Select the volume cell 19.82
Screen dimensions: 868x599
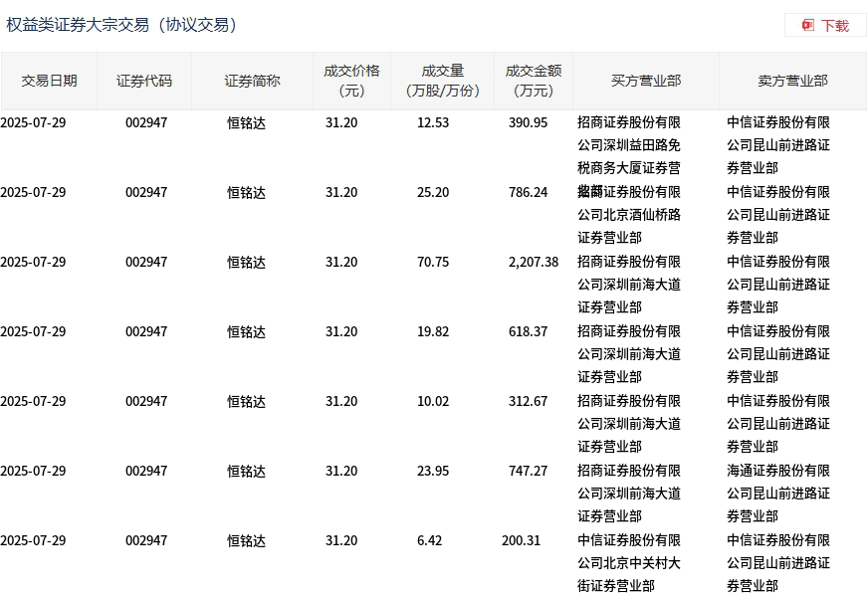433,331
